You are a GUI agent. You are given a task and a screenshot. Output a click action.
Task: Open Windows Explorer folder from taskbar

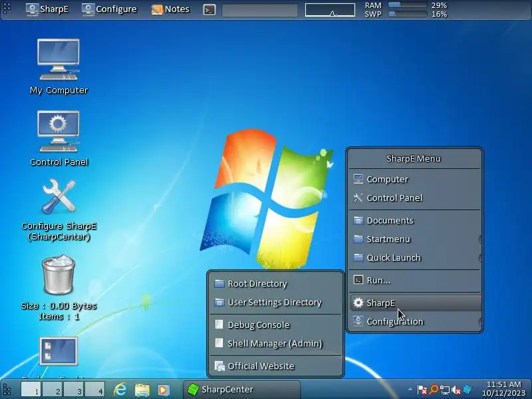142,390
